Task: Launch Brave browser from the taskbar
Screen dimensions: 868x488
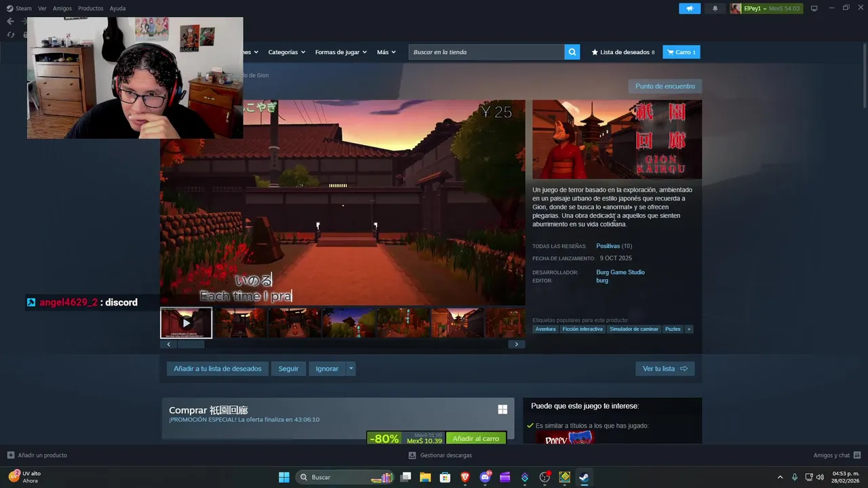Action: (465, 477)
